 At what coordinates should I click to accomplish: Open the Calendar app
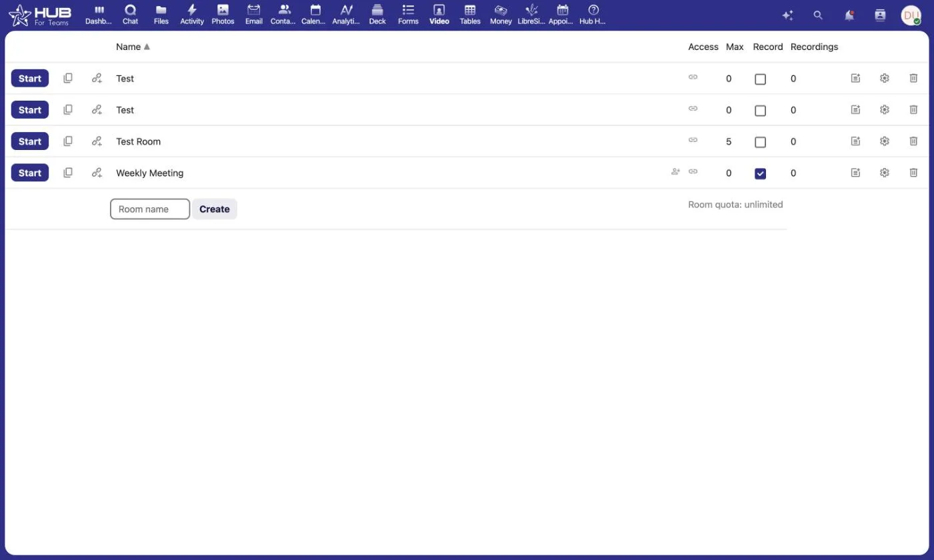[x=315, y=15]
